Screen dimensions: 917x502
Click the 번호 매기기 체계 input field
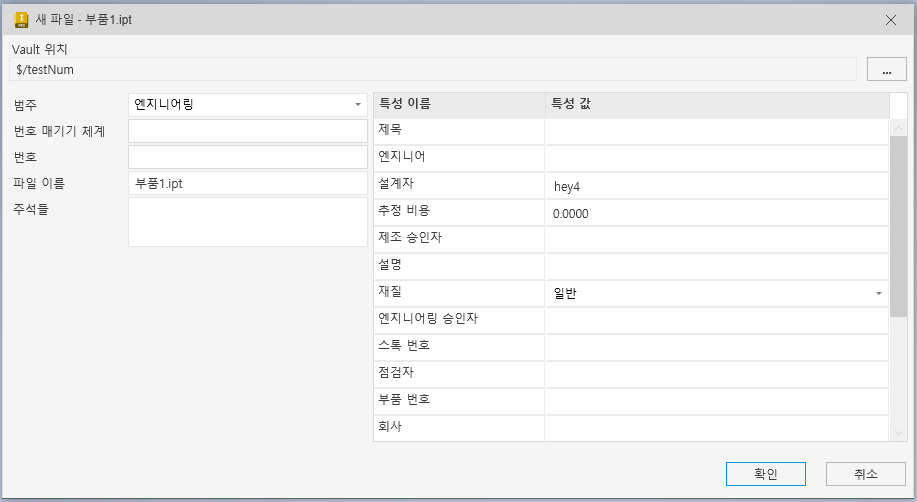pyautogui.click(x=248, y=131)
